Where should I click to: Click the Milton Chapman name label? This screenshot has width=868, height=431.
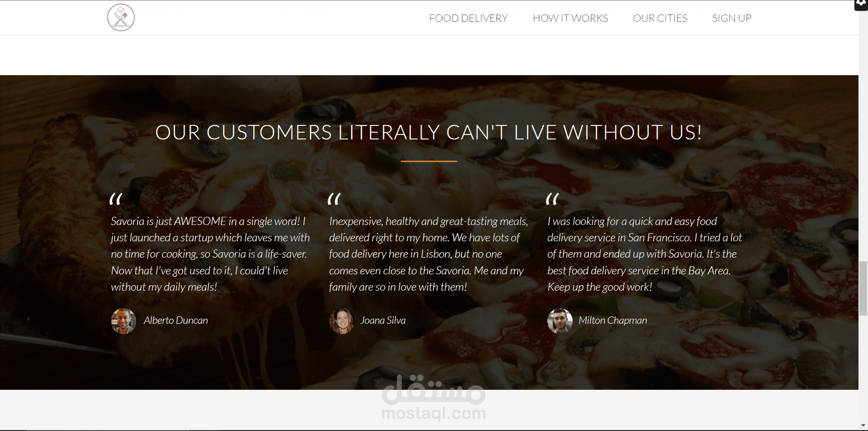(x=612, y=321)
